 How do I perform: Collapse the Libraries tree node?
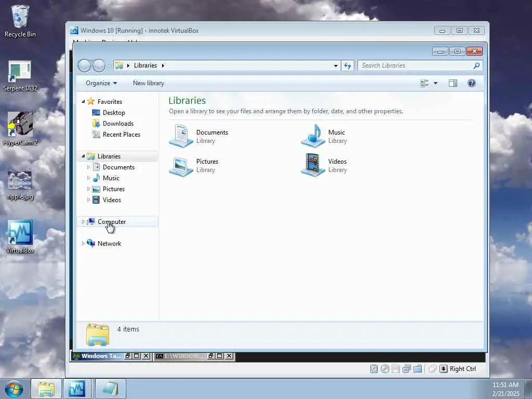tap(83, 156)
